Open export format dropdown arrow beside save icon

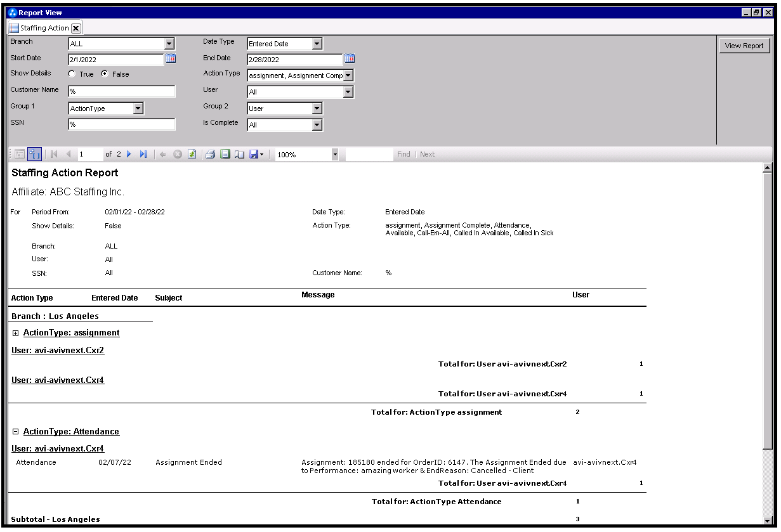[262, 154]
